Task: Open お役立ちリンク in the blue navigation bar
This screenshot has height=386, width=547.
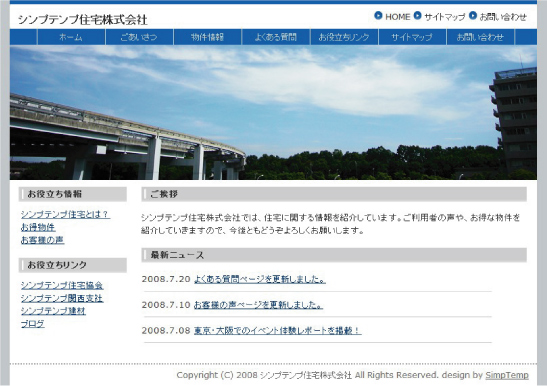Action: pyautogui.click(x=344, y=37)
